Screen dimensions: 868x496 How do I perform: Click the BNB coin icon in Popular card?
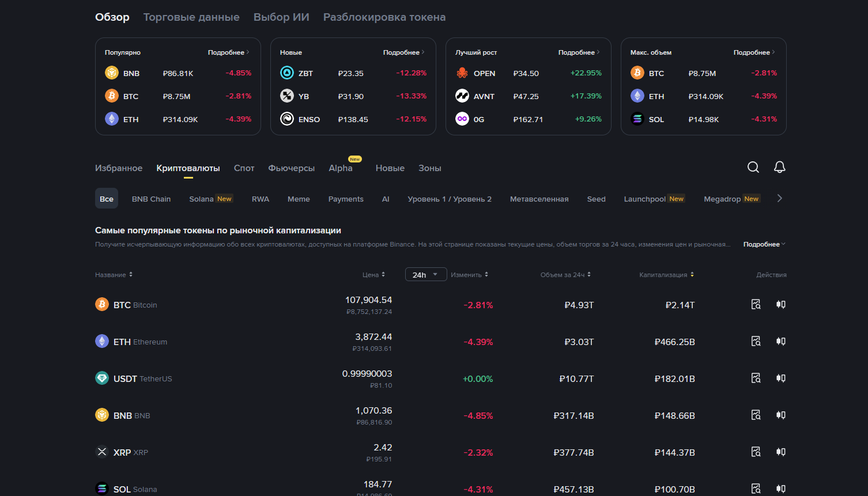pyautogui.click(x=111, y=73)
